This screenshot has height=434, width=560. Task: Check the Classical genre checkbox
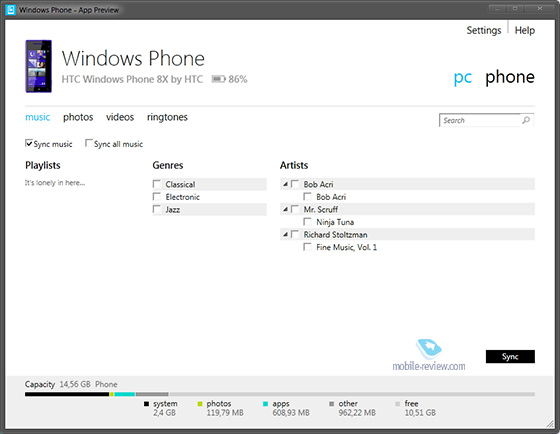coord(156,184)
